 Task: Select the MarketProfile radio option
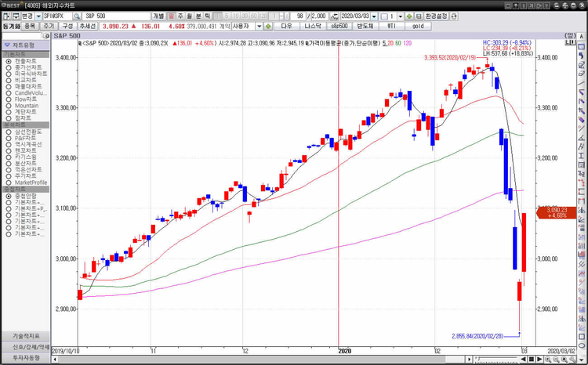pyautogui.click(x=9, y=182)
